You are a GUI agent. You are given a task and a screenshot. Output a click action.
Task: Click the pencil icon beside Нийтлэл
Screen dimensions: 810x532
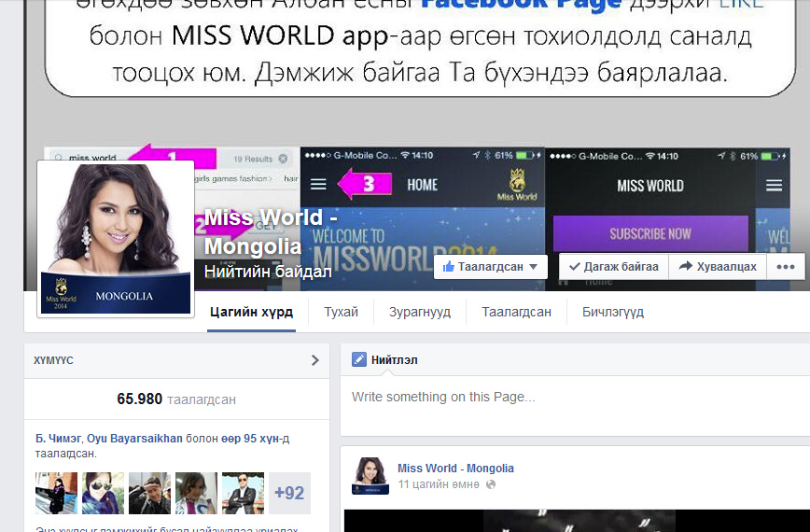click(359, 359)
